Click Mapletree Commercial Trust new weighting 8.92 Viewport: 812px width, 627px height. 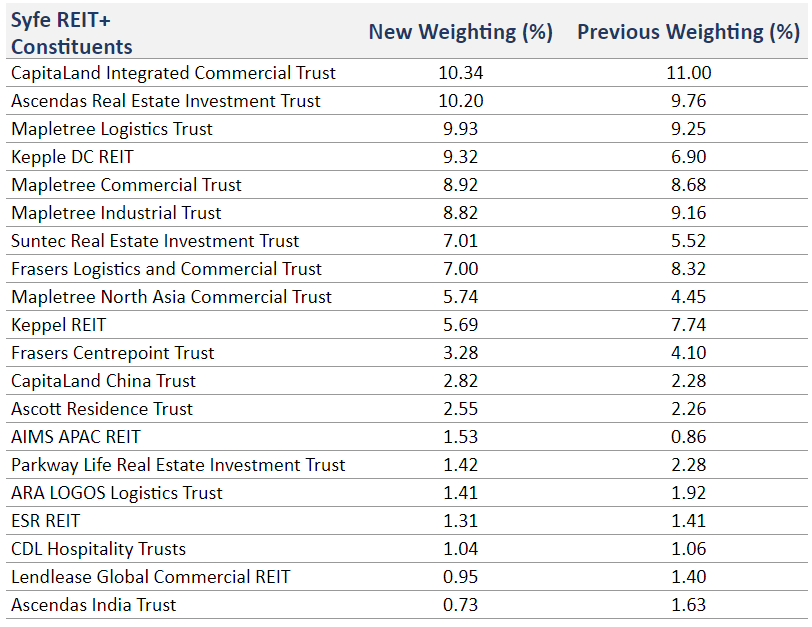[x=460, y=185]
